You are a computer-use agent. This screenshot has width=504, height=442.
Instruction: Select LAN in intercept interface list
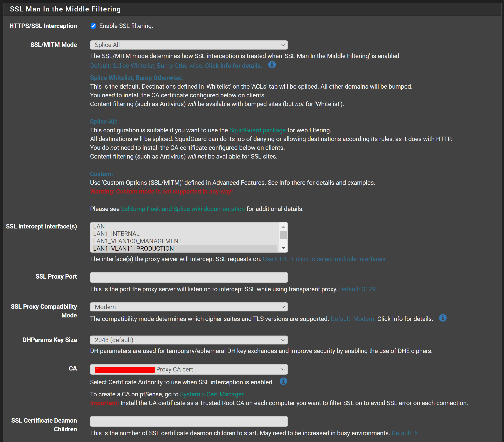pyautogui.click(x=99, y=226)
